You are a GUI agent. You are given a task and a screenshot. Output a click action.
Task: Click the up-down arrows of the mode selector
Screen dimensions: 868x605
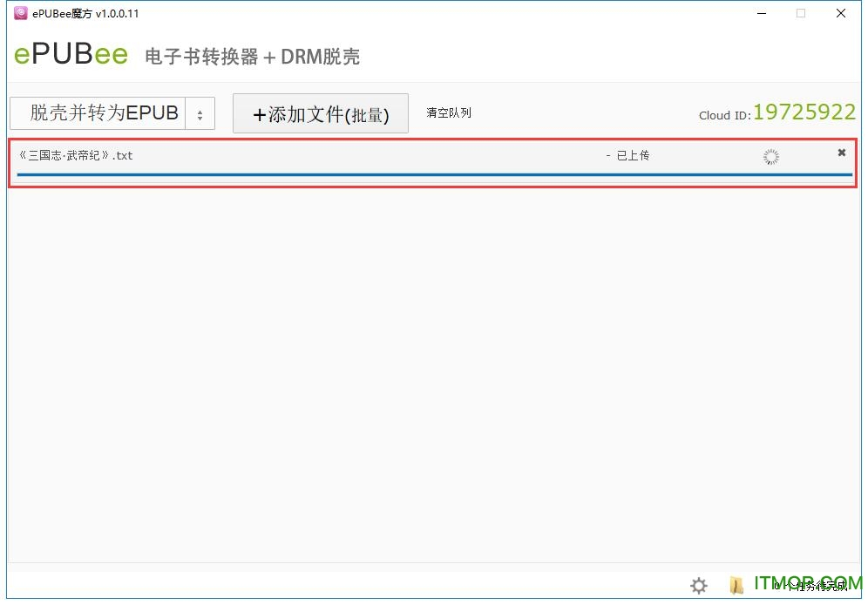click(x=200, y=114)
